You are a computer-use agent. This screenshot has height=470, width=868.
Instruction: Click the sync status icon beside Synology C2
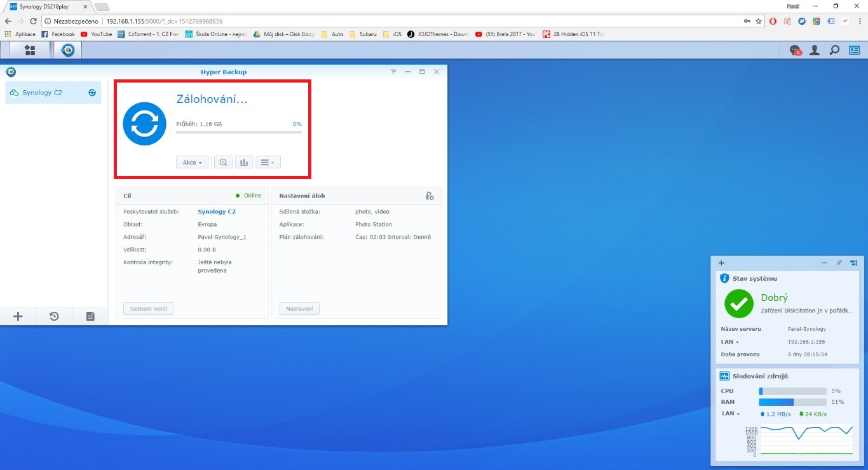tap(92, 93)
